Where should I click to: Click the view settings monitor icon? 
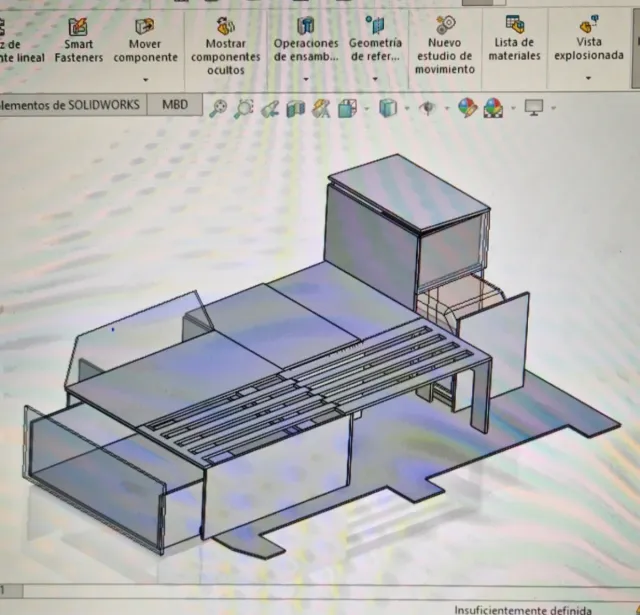534,108
